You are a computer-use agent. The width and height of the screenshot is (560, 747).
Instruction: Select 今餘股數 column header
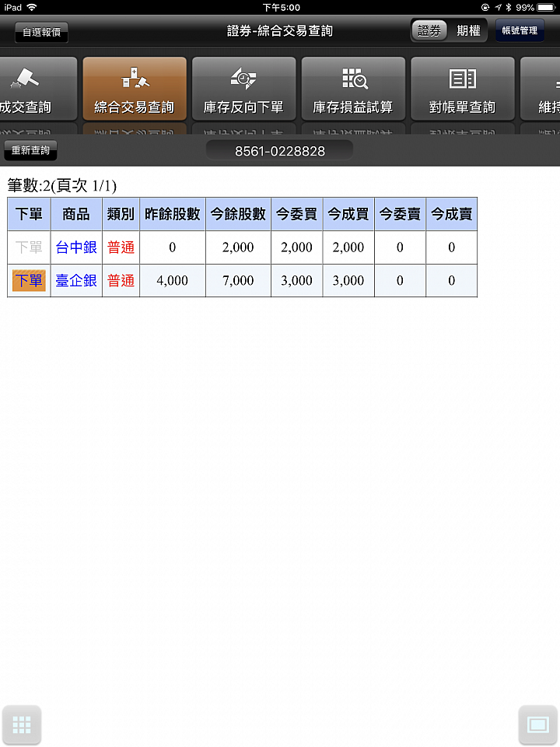[238, 215]
